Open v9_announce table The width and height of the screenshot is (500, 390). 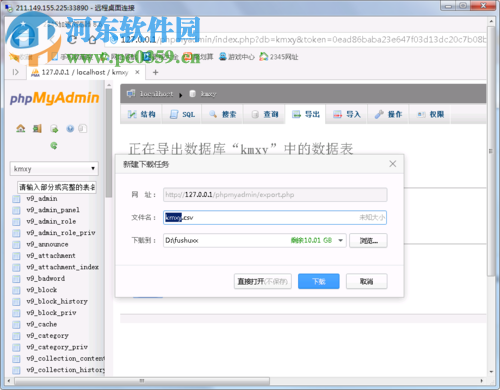point(47,244)
